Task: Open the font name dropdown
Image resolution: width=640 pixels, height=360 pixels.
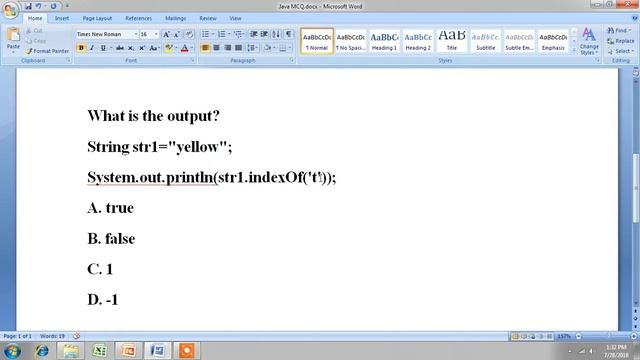Action: click(x=136, y=34)
